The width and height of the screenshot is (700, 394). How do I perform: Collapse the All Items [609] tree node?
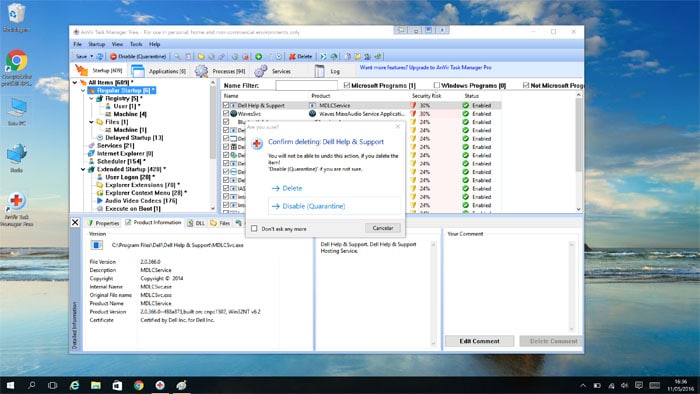tap(75, 83)
